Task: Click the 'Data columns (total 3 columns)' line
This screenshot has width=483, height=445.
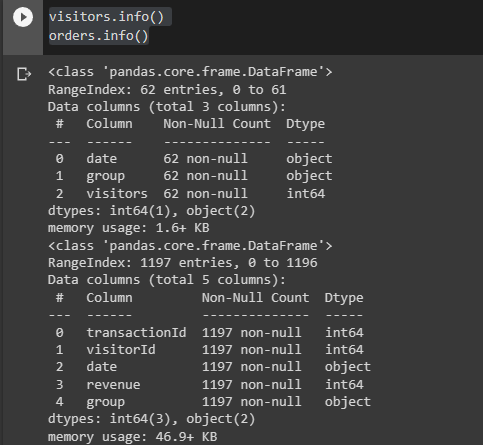Action: (167, 107)
